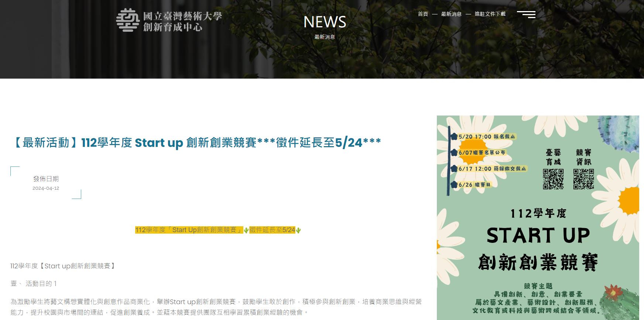This screenshot has width=644, height=320.
Task: Click the 最新消息 subtitle under NEWS
Action: (325, 37)
